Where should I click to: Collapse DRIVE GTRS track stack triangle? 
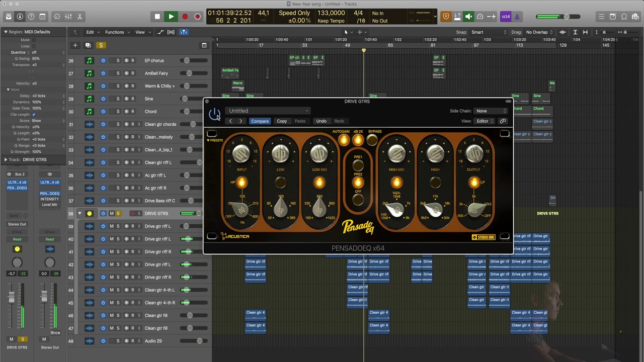(79, 214)
